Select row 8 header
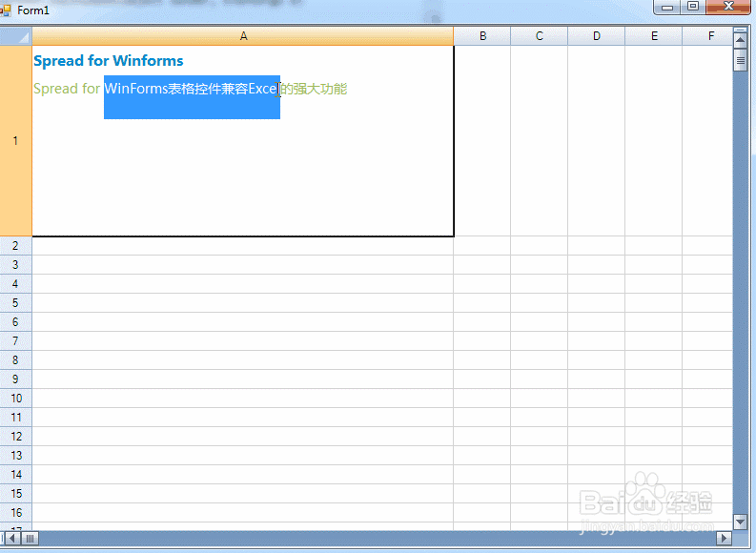 [16, 360]
